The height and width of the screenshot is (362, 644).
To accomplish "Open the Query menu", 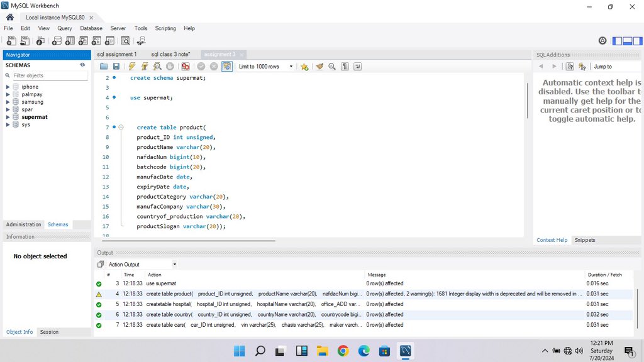I will click(x=65, y=28).
